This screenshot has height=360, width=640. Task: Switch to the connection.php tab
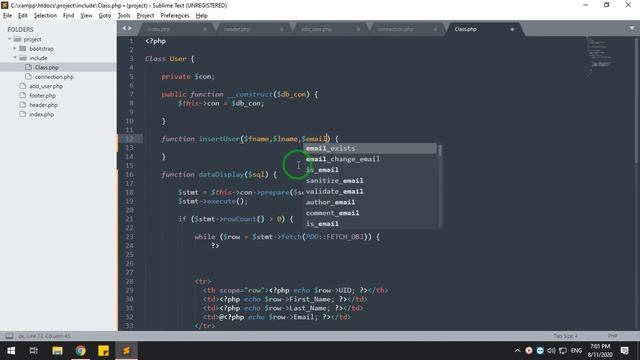(x=395, y=29)
